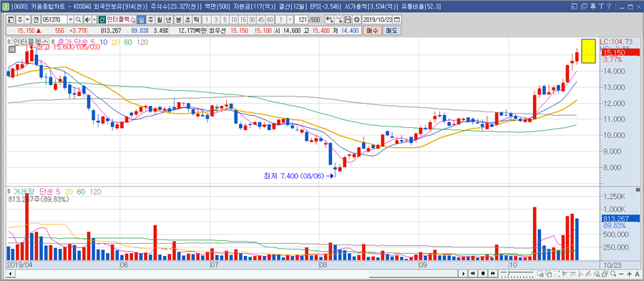The image size is (644, 281).
Task: Click the 매수 buy button
Action: 372,30
